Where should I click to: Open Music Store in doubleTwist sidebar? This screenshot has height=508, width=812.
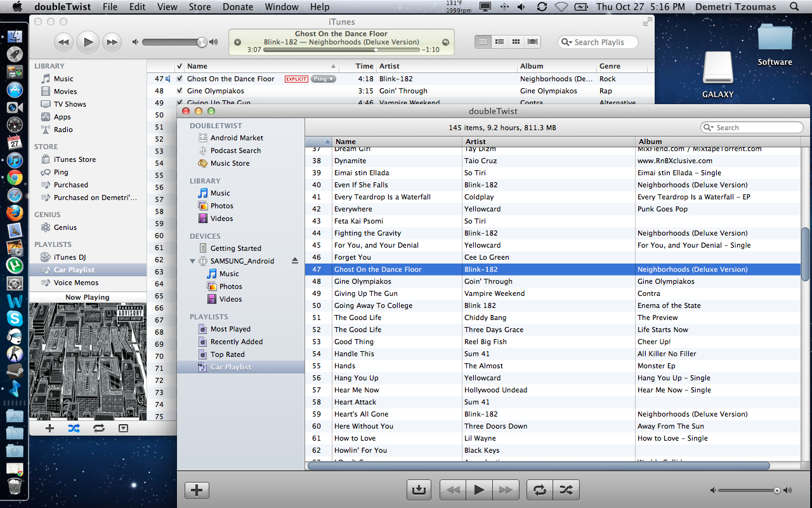click(x=230, y=163)
